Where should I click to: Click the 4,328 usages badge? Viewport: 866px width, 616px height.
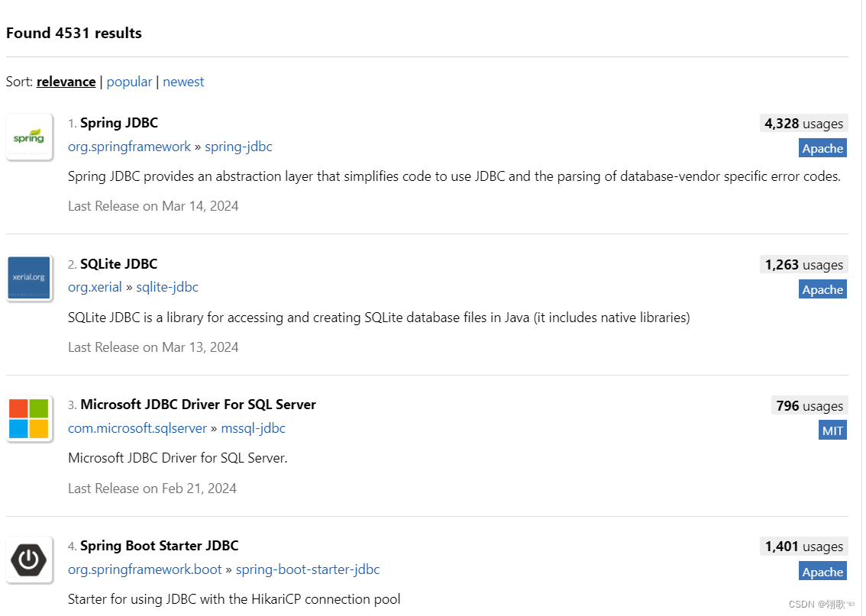coord(803,123)
